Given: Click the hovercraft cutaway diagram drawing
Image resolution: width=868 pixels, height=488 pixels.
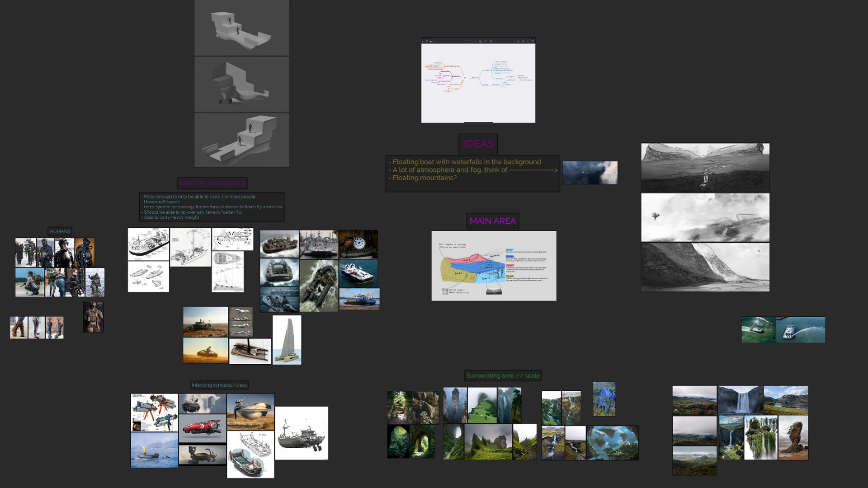Looking at the screenshot, I should (x=148, y=244).
